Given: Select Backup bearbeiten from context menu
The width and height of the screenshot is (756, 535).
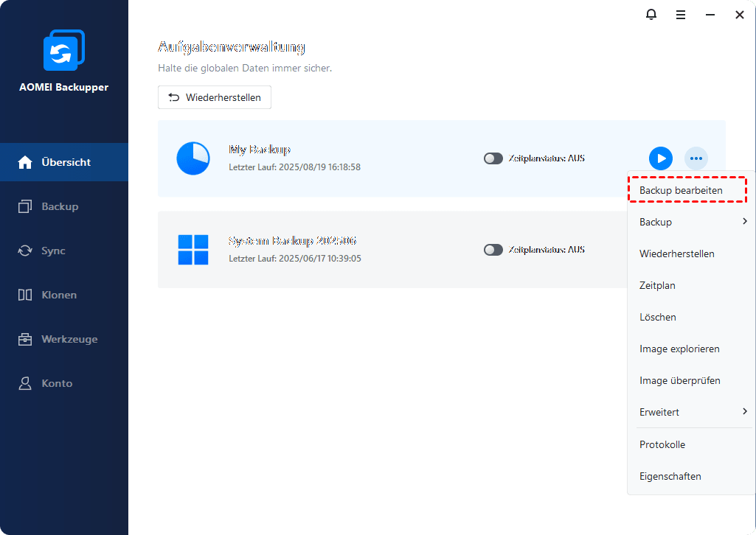Looking at the screenshot, I should click(x=681, y=190).
